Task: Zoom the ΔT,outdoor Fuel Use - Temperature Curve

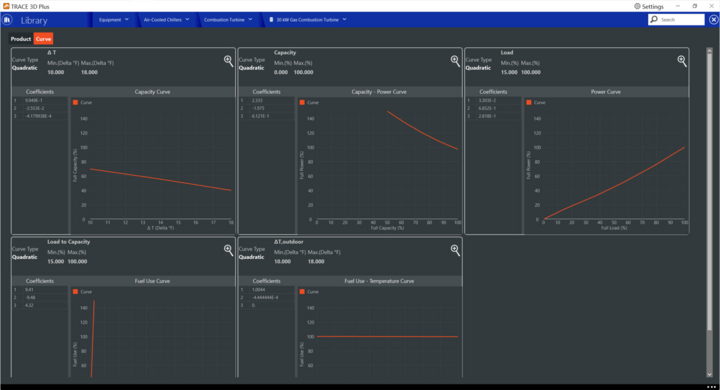Action: (x=455, y=250)
